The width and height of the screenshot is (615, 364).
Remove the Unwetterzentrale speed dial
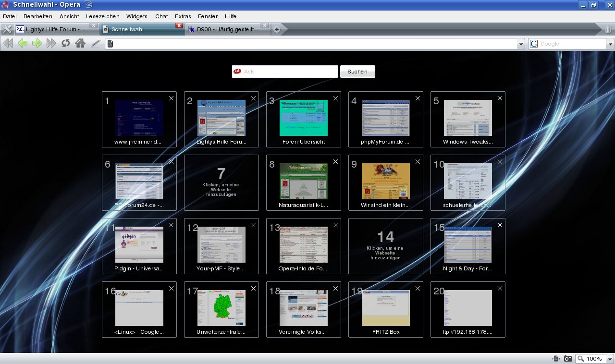pyautogui.click(x=253, y=288)
